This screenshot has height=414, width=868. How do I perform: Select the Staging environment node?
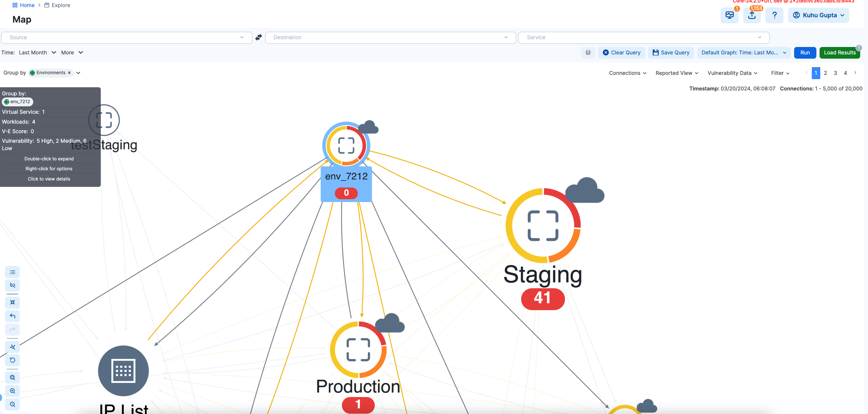(x=543, y=226)
